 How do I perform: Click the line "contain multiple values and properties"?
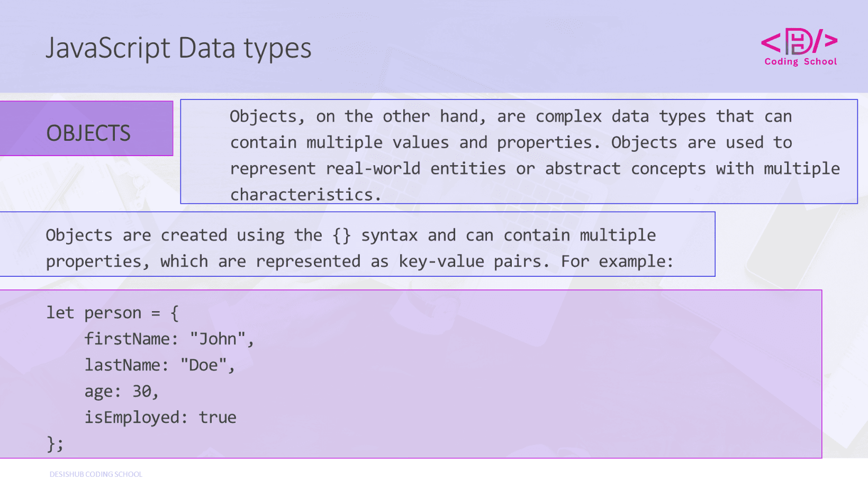point(510,142)
